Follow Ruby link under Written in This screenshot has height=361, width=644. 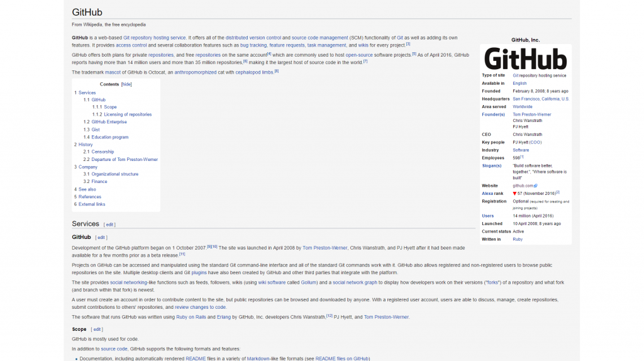click(x=518, y=240)
